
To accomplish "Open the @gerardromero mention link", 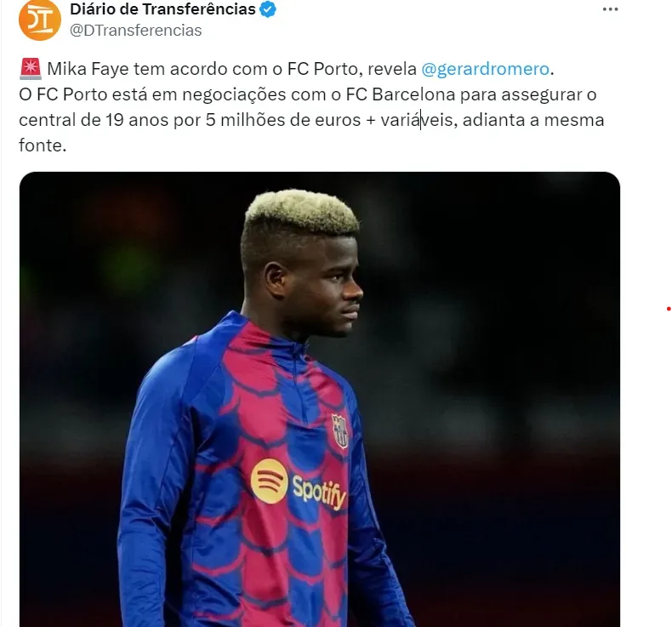I will [485, 69].
